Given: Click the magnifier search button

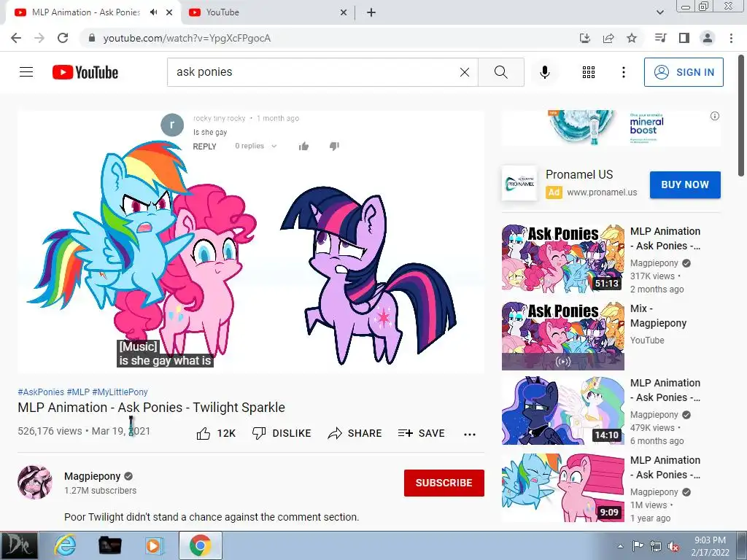Looking at the screenshot, I should [x=500, y=72].
